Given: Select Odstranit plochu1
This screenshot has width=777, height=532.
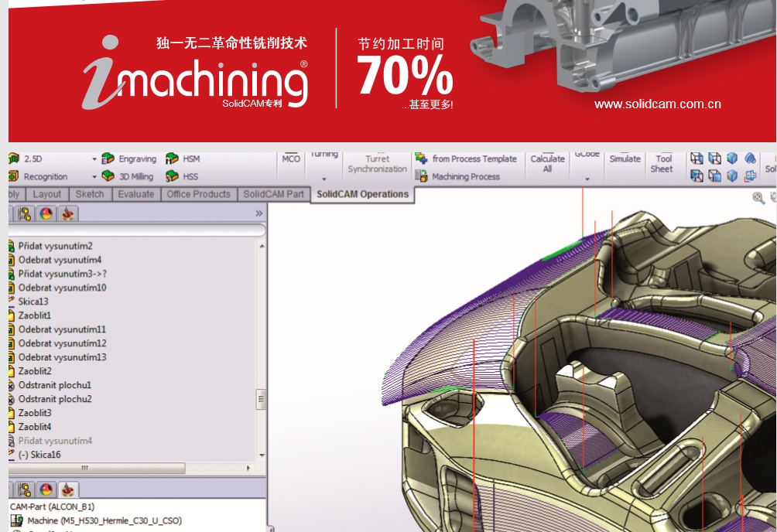Looking at the screenshot, I should click(x=55, y=385).
